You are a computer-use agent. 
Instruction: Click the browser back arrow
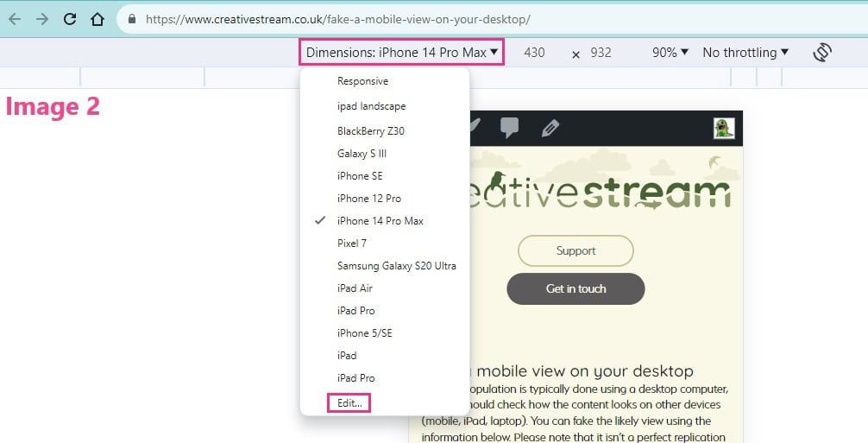(x=15, y=18)
